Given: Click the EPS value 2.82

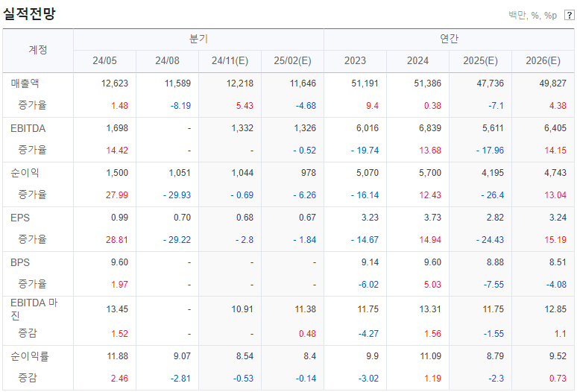Looking at the screenshot, I should click(495, 218).
